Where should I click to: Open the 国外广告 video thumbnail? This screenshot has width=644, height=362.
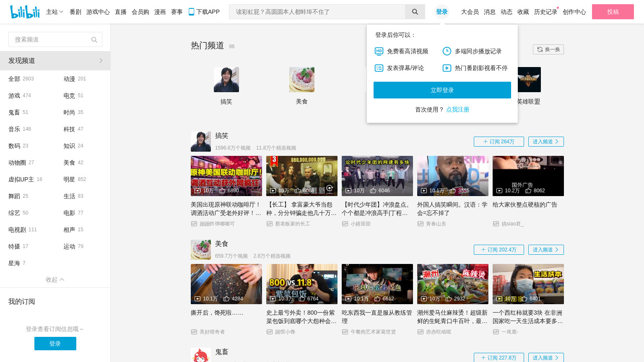pos(528,176)
